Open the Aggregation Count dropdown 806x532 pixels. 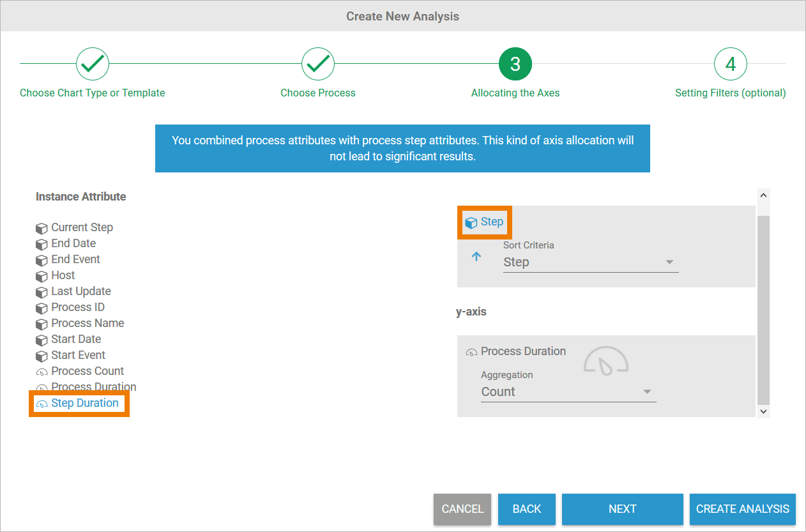click(x=568, y=392)
